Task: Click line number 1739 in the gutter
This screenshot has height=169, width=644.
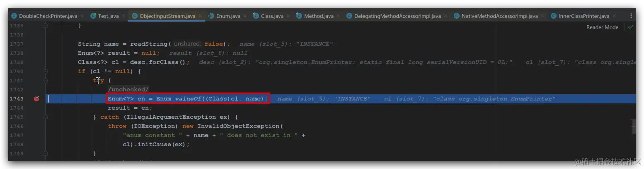Action: click(16, 62)
